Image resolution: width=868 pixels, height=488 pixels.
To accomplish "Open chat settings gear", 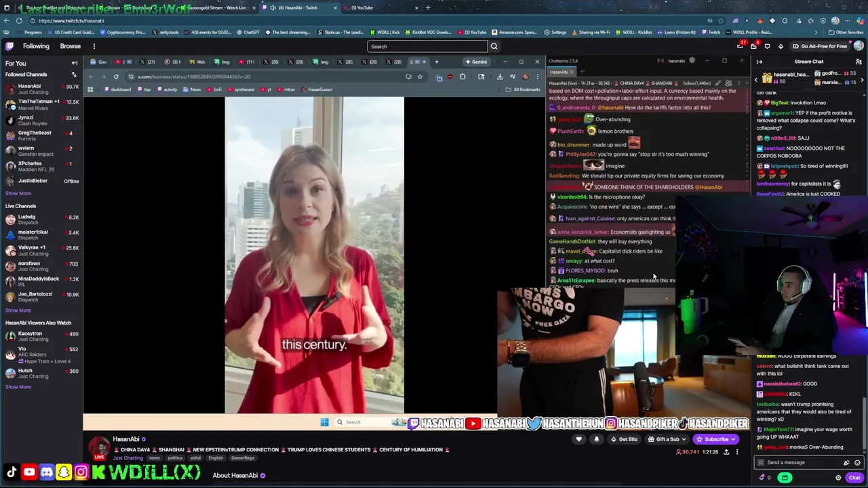I will [x=838, y=477].
